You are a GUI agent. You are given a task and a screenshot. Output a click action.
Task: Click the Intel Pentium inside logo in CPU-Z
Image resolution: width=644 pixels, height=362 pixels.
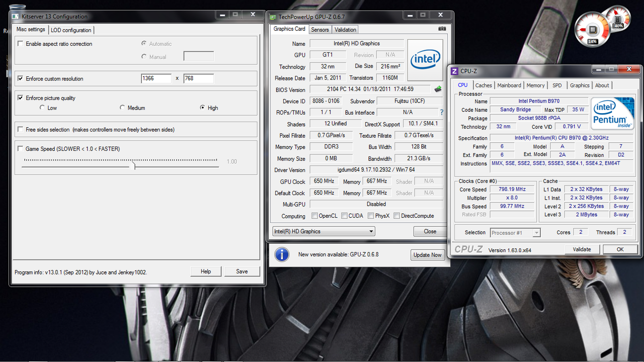tap(613, 114)
